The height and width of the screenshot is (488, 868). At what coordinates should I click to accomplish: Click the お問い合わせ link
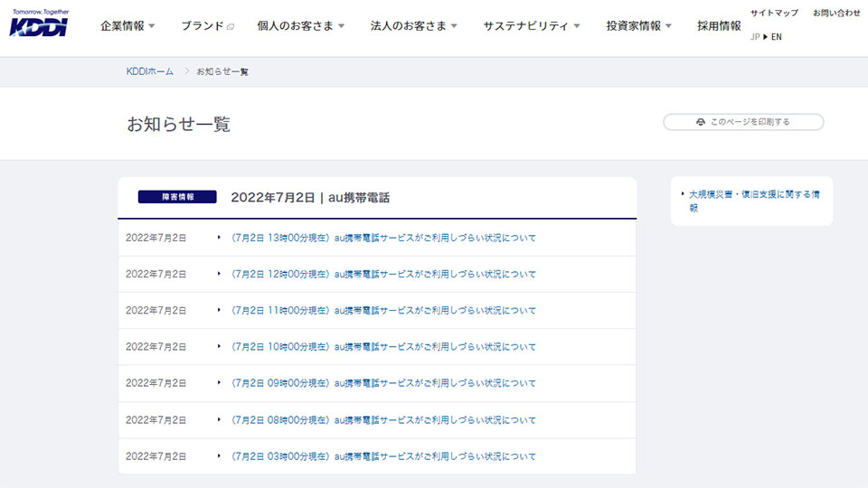pyautogui.click(x=836, y=13)
